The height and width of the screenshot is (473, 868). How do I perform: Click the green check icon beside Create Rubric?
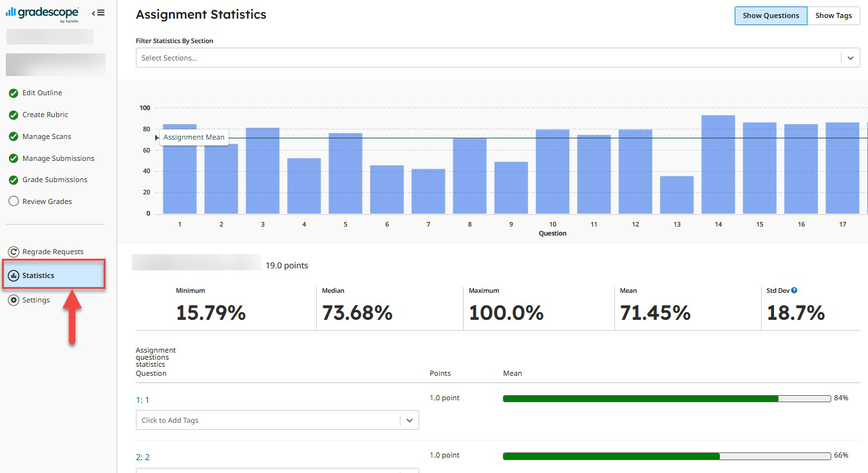tap(14, 115)
